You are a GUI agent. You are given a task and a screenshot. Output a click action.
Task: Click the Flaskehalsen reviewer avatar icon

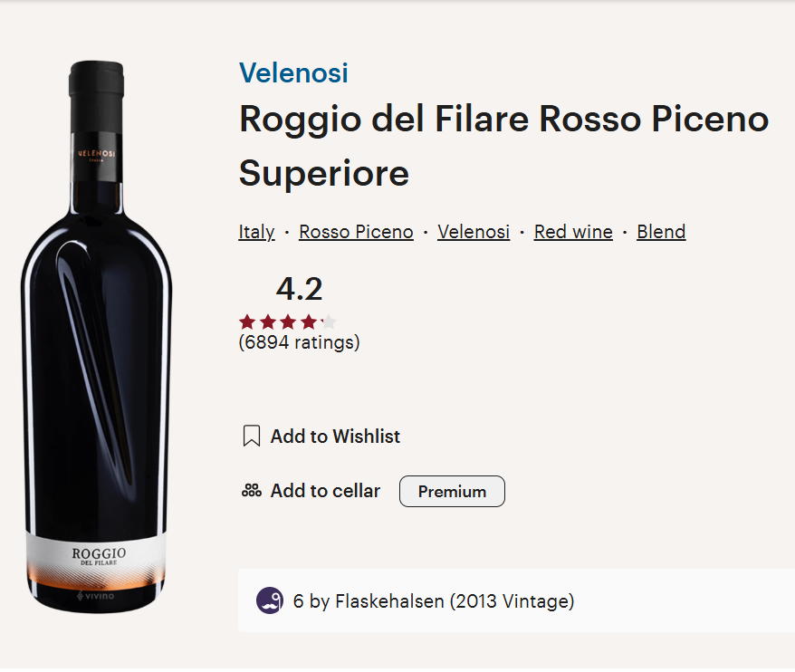(x=269, y=601)
